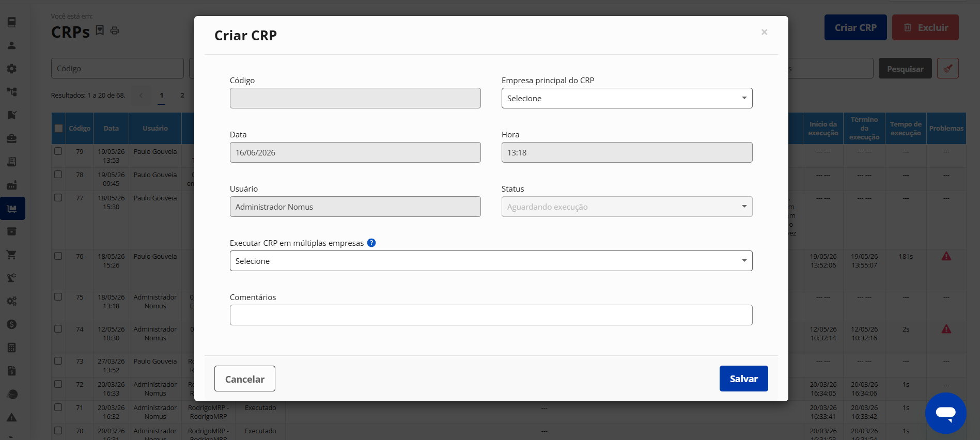Open the settings gear sidebar icon
The height and width of the screenshot is (440, 980).
tap(11, 69)
